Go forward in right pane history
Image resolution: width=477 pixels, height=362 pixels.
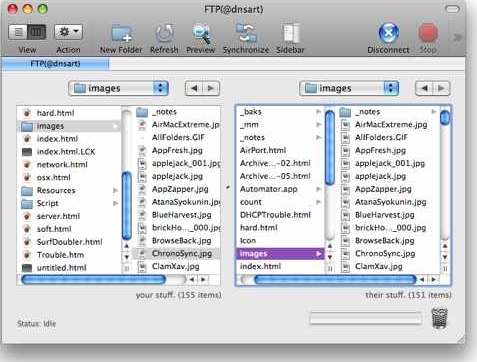(x=441, y=88)
